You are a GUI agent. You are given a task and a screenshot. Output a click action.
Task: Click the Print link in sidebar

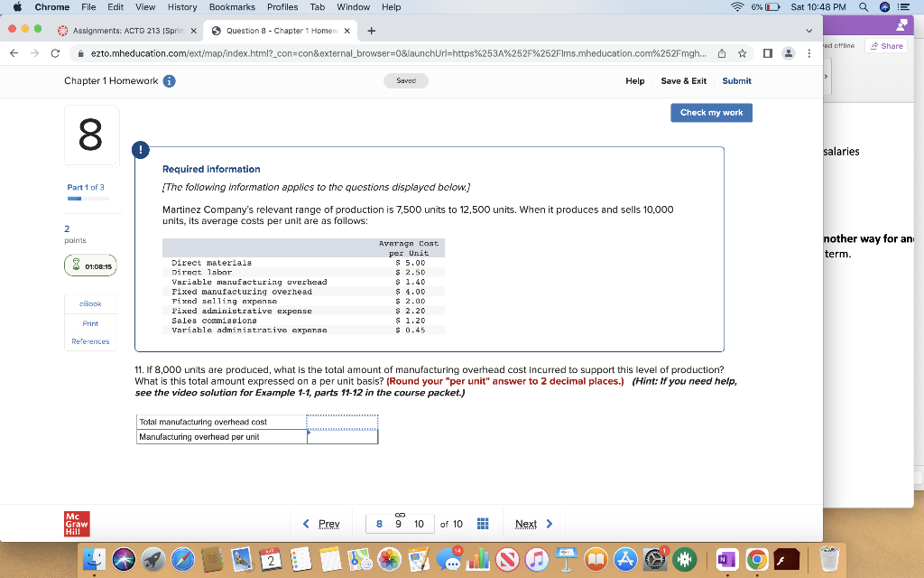(90, 324)
